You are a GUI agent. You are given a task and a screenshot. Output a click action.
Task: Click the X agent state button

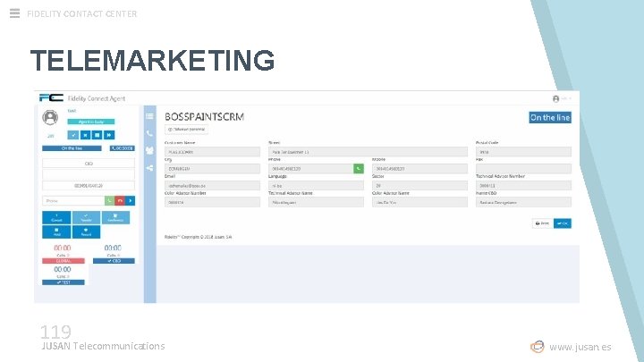[85, 135]
